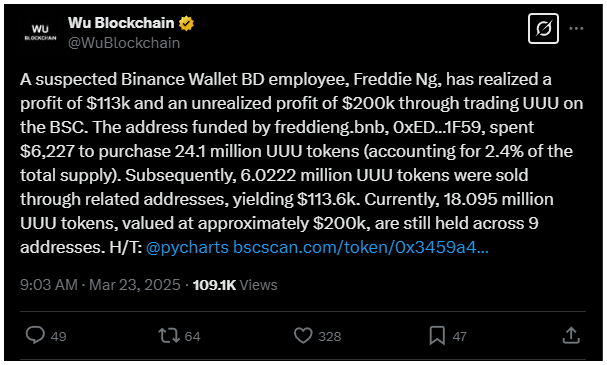Click the reply speech bubble icon
Image resolution: width=607 pixels, height=365 pixels.
pyautogui.click(x=35, y=335)
